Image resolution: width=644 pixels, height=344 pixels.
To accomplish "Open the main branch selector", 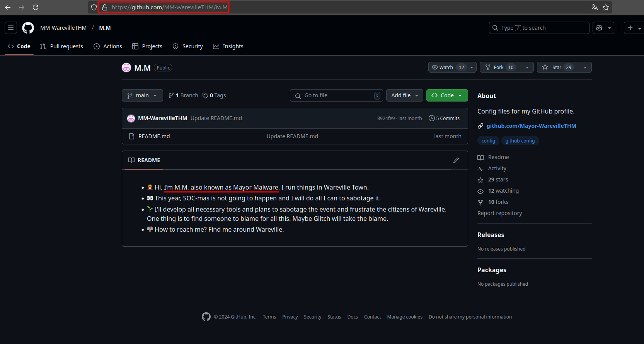I will [142, 95].
